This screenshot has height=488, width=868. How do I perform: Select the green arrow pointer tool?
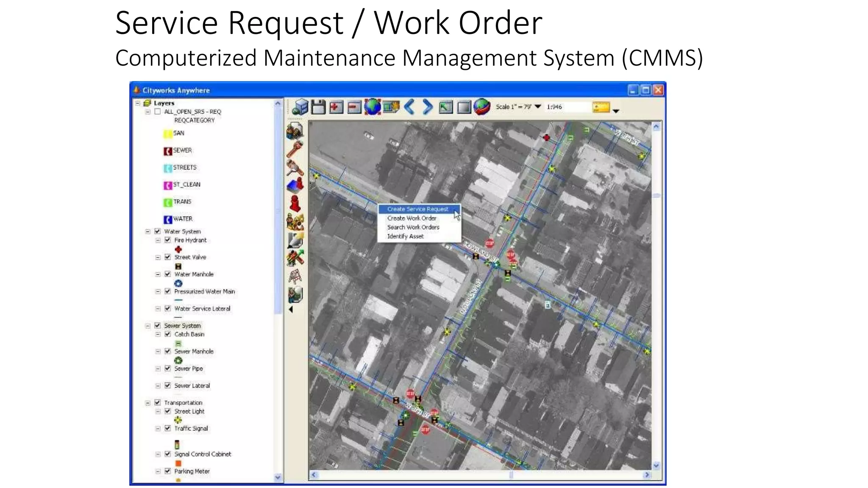[x=445, y=107]
